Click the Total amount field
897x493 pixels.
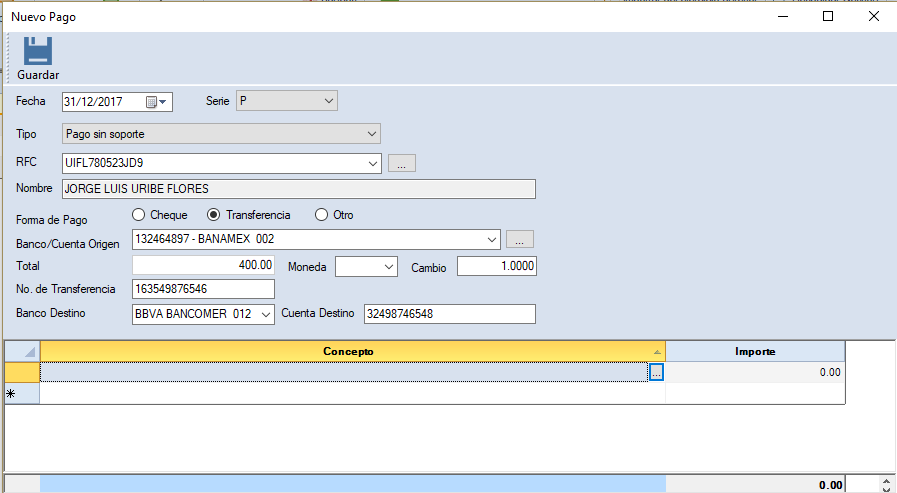tap(203, 266)
